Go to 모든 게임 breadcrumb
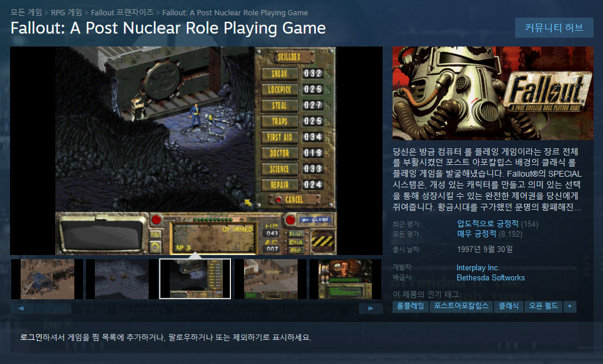 tap(26, 13)
